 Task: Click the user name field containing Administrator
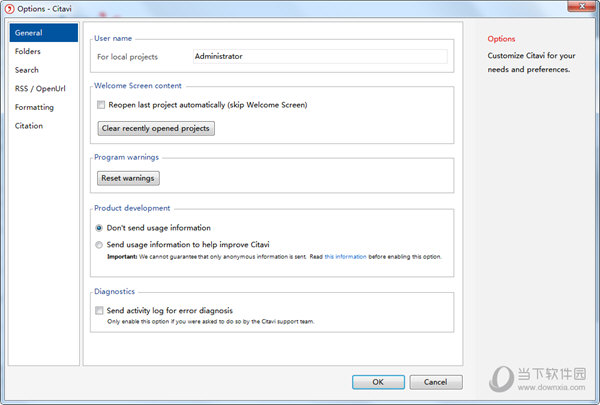pyautogui.click(x=320, y=56)
